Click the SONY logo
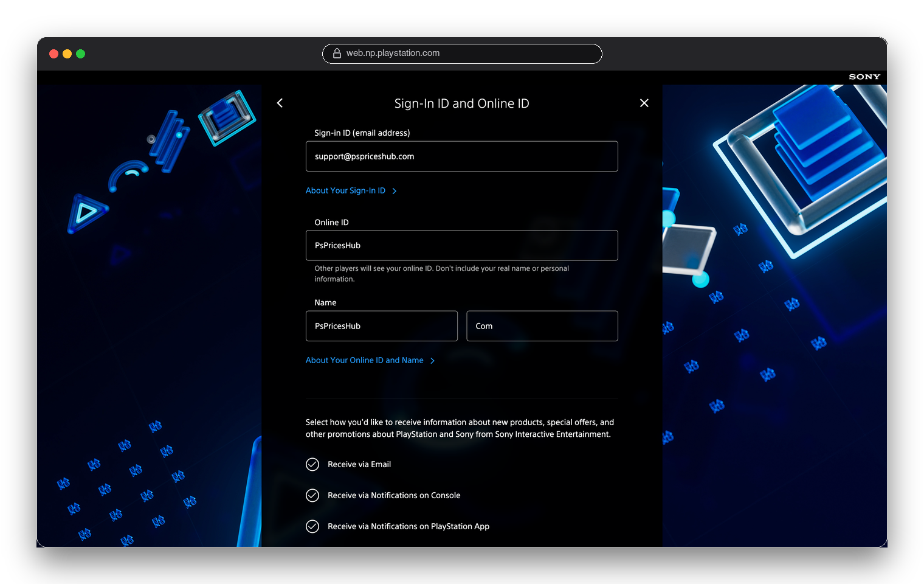This screenshot has height=584, width=924. tap(864, 77)
